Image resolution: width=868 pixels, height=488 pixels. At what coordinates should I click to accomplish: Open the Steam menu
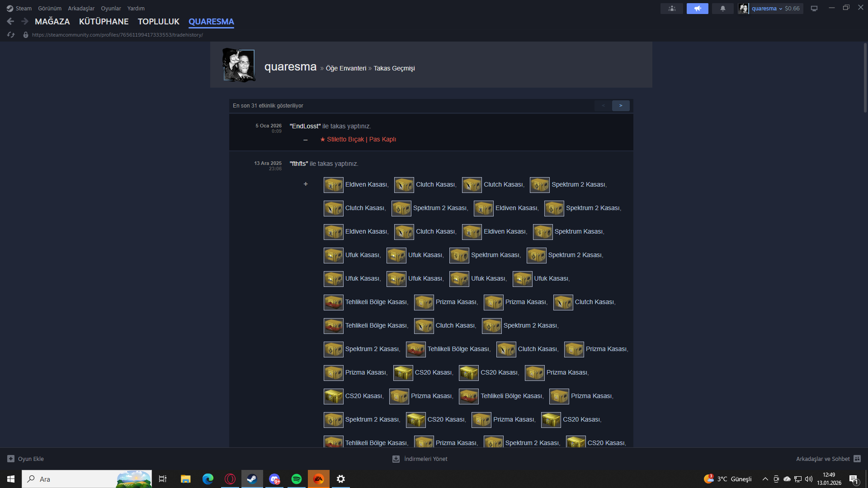coord(19,8)
